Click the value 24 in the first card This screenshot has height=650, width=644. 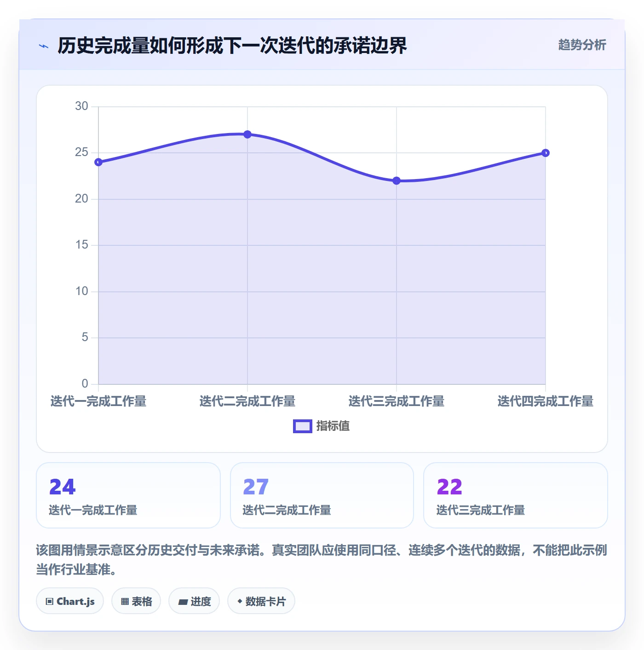click(63, 487)
